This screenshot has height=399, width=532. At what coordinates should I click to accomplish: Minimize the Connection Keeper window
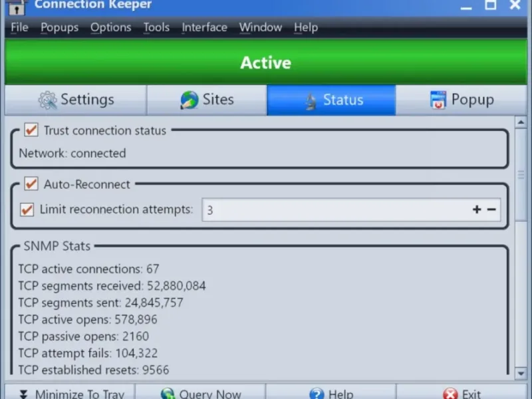(x=466, y=7)
